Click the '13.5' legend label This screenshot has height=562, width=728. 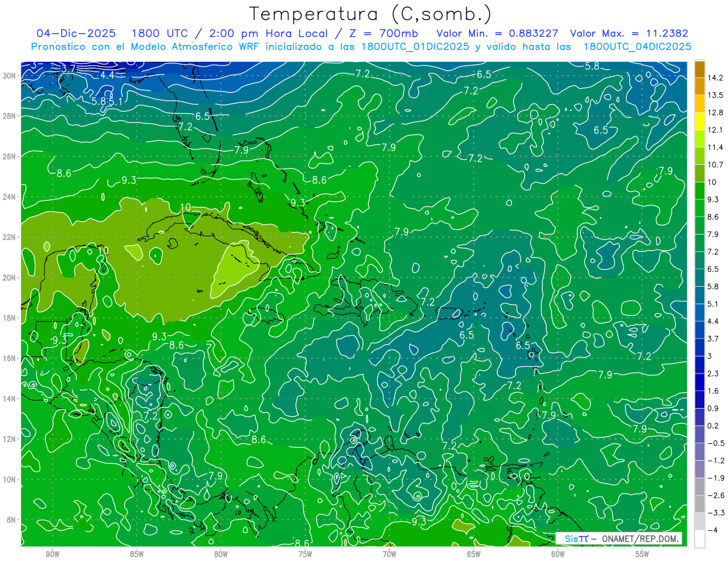coord(715,95)
